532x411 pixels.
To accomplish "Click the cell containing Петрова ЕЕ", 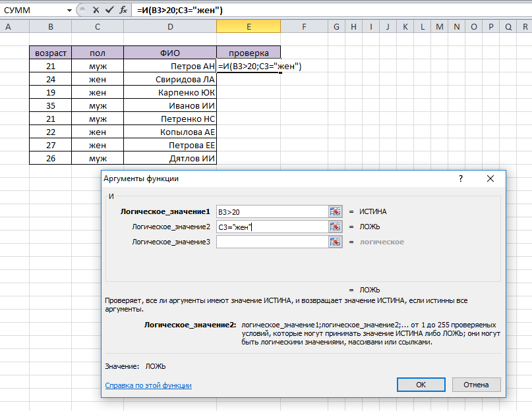I will tap(170, 145).
